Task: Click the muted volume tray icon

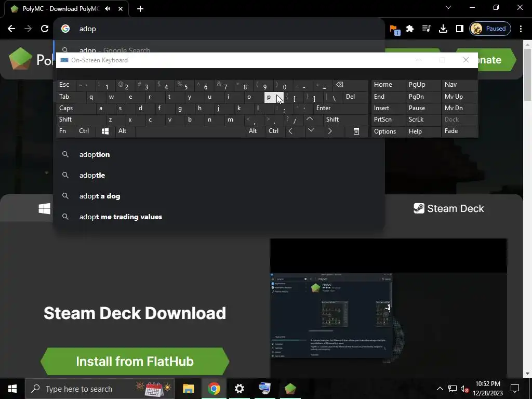Action: point(465,389)
